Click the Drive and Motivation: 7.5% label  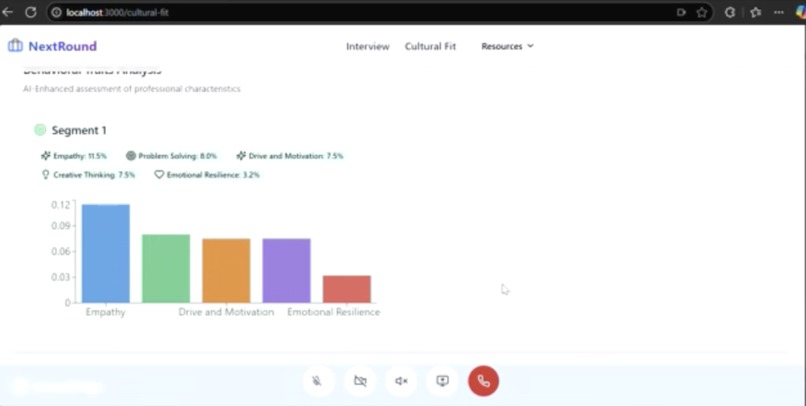pos(296,156)
